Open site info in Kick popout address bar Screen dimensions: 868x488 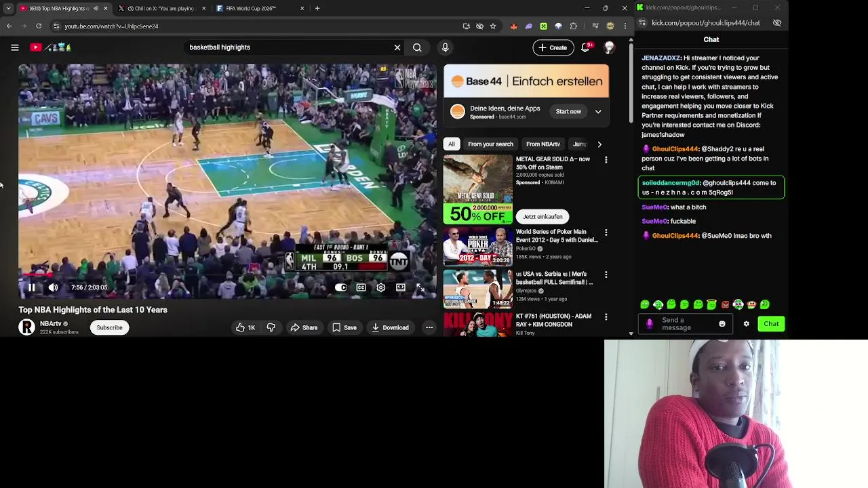click(x=642, y=23)
